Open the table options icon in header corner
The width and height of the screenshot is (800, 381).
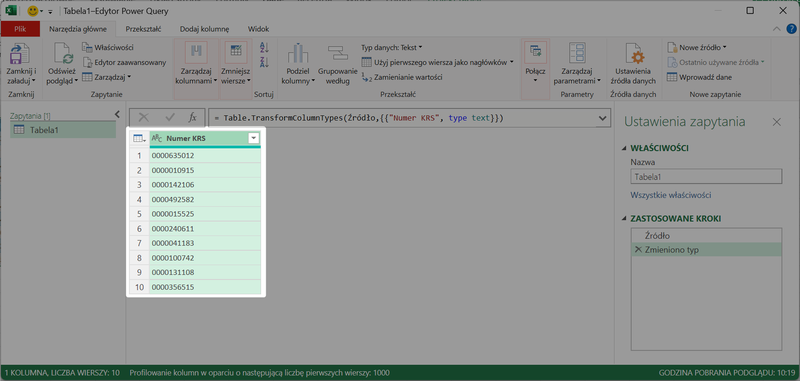pyautogui.click(x=139, y=138)
